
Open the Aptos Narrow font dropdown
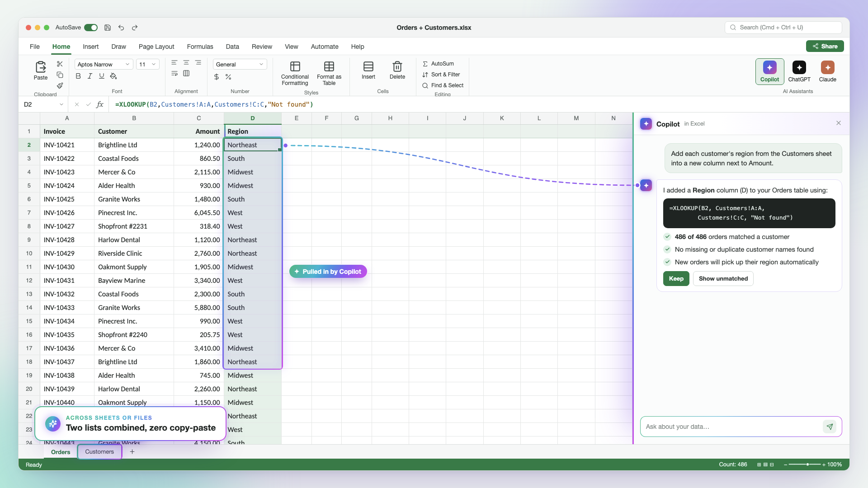click(104, 64)
